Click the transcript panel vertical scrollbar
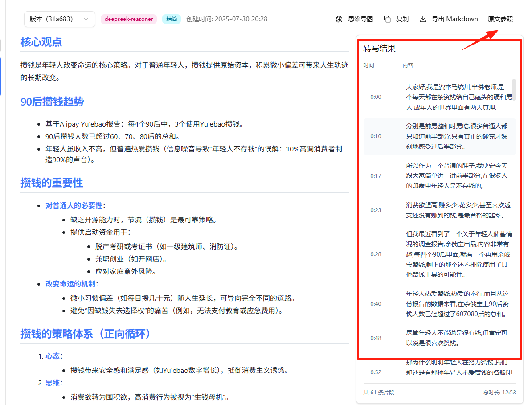 pos(514,90)
